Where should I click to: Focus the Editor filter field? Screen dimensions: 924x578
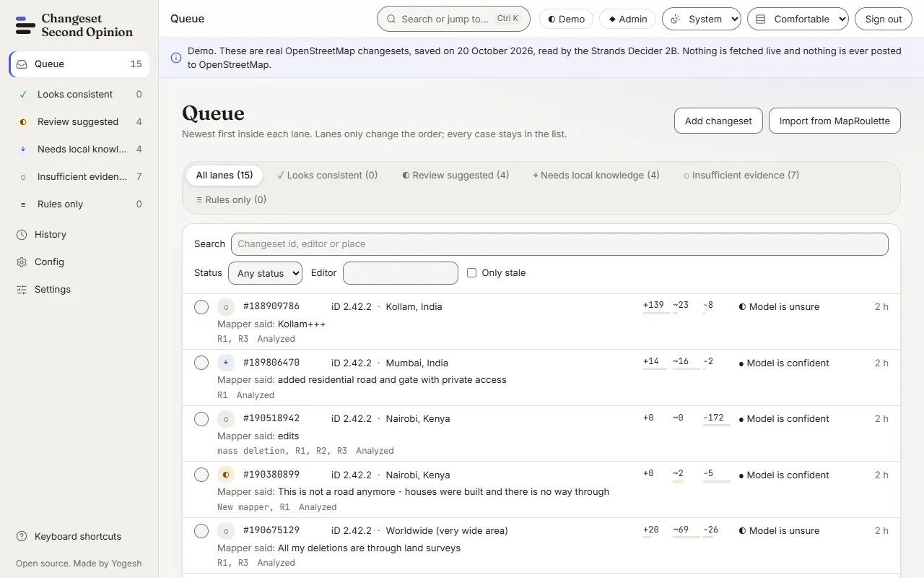(401, 273)
